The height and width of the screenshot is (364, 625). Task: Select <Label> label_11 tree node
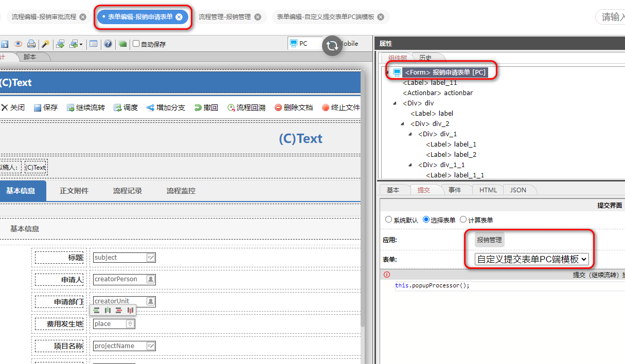pyautogui.click(x=430, y=83)
